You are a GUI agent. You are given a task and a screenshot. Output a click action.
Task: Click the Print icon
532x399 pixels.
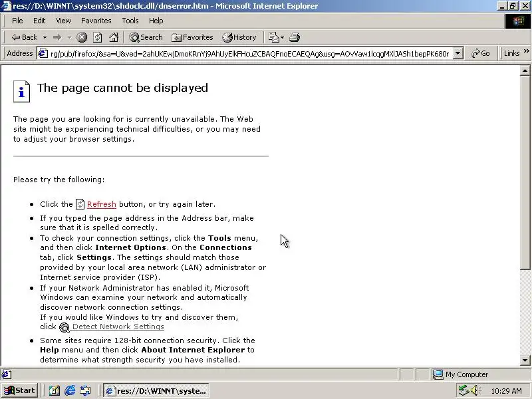click(295, 37)
